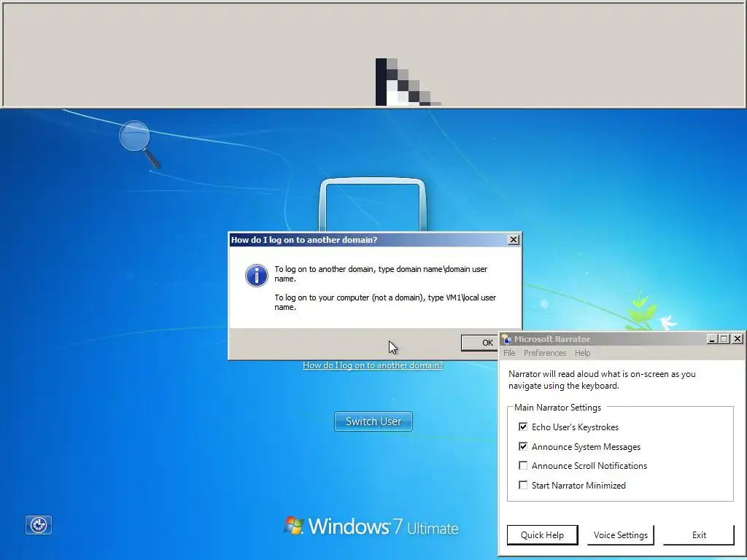The width and height of the screenshot is (747, 560).
Task: Open the Narrator File menu
Action: (509, 353)
